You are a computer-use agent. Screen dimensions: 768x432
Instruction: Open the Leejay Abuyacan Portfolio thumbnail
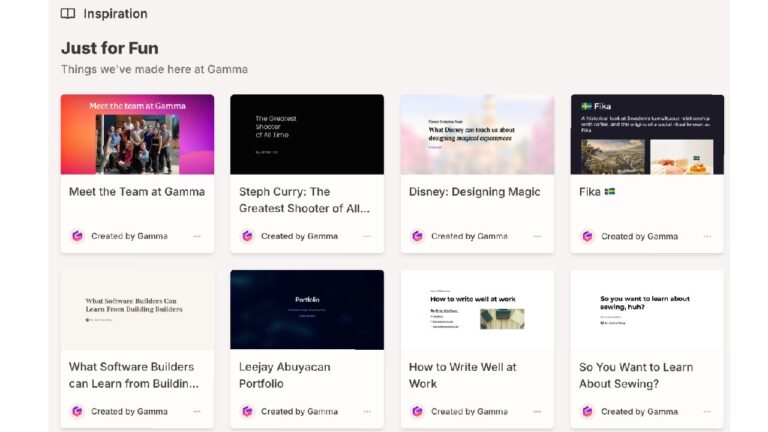tap(307, 310)
